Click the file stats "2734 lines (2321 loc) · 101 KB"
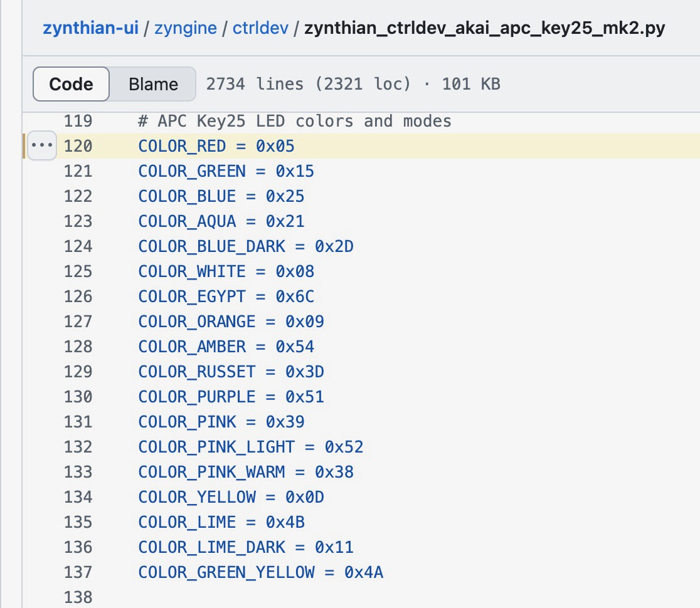This screenshot has height=608, width=700. (353, 84)
